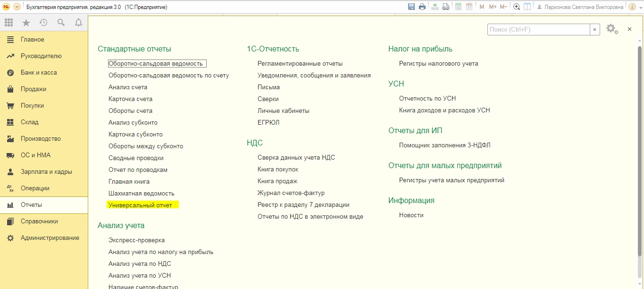Open the Производство section
The height and width of the screenshot is (289, 644).
[x=44, y=139]
